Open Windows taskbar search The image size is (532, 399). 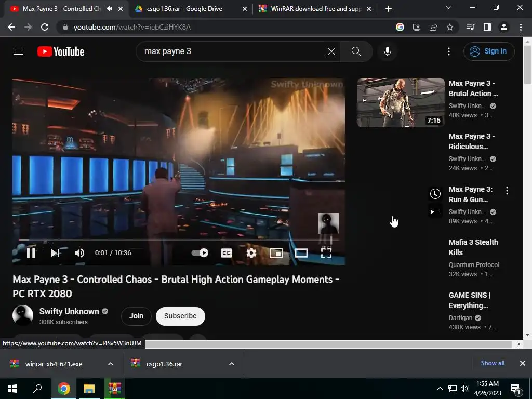tap(37, 389)
